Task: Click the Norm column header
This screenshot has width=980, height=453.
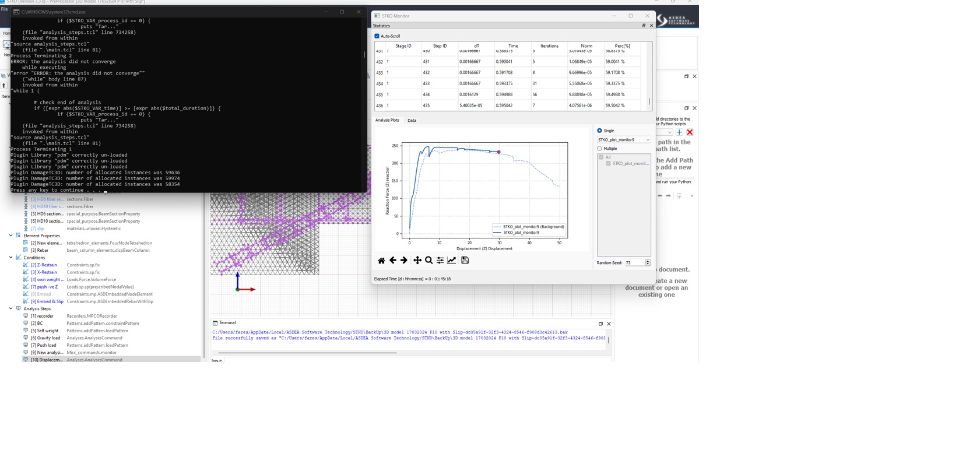Action: [586, 46]
